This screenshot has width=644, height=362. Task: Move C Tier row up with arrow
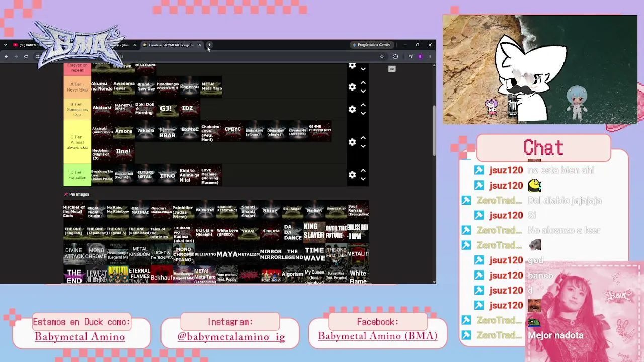pyautogui.click(x=363, y=138)
